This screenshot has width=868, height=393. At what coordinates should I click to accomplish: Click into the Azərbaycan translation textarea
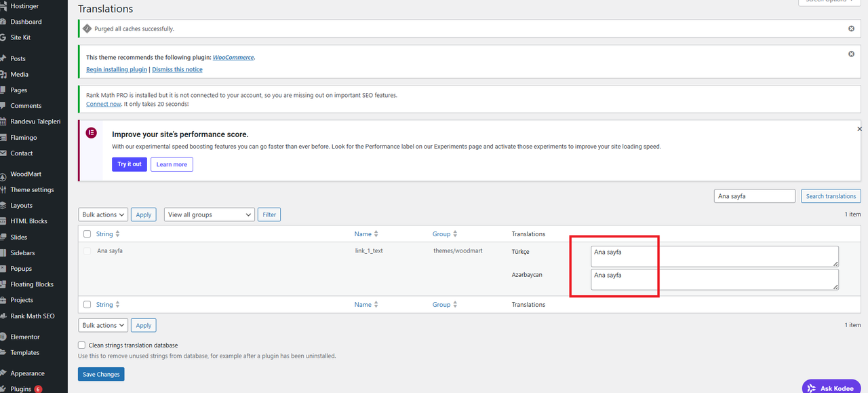715,280
